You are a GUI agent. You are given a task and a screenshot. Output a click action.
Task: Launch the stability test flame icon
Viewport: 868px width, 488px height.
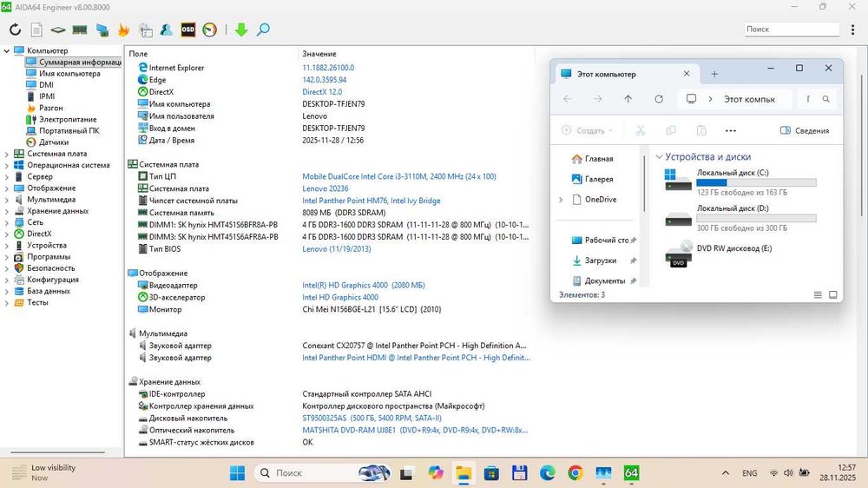tap(123, 30)
